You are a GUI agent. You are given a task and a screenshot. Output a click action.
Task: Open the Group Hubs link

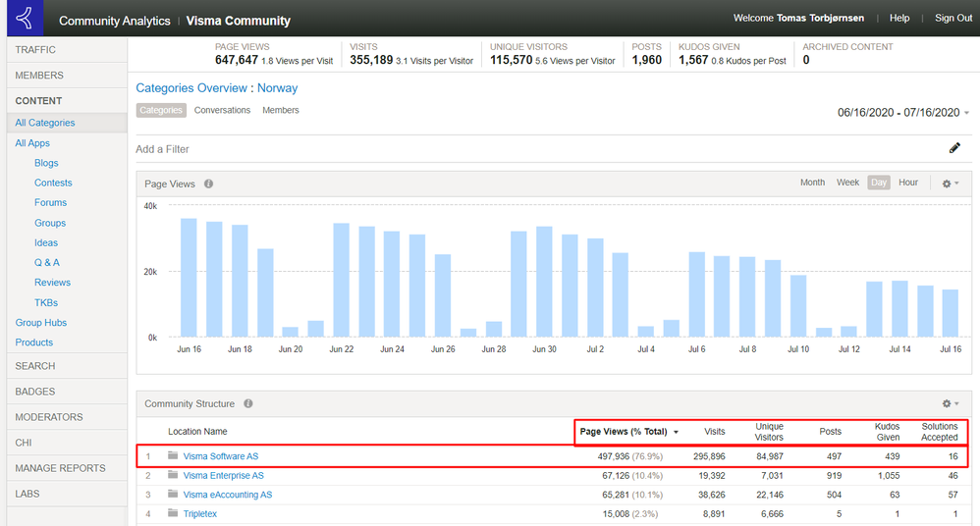[40, 322]
